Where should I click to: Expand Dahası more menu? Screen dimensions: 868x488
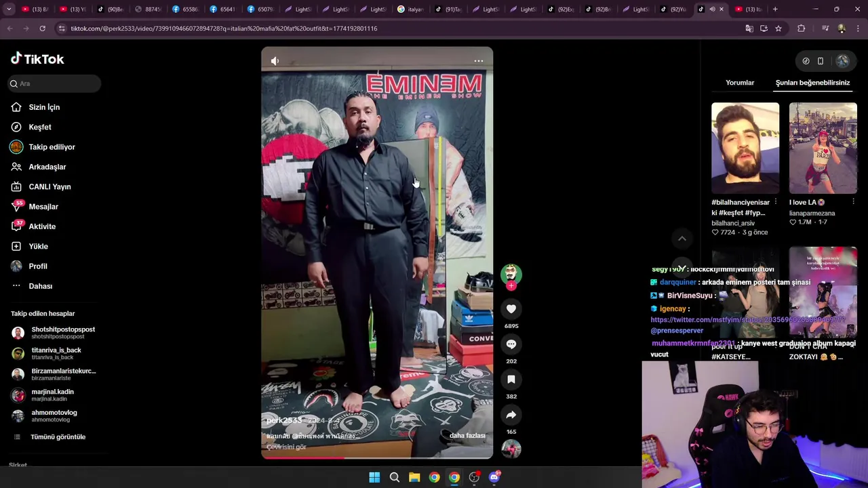click(x=40, y=286)
